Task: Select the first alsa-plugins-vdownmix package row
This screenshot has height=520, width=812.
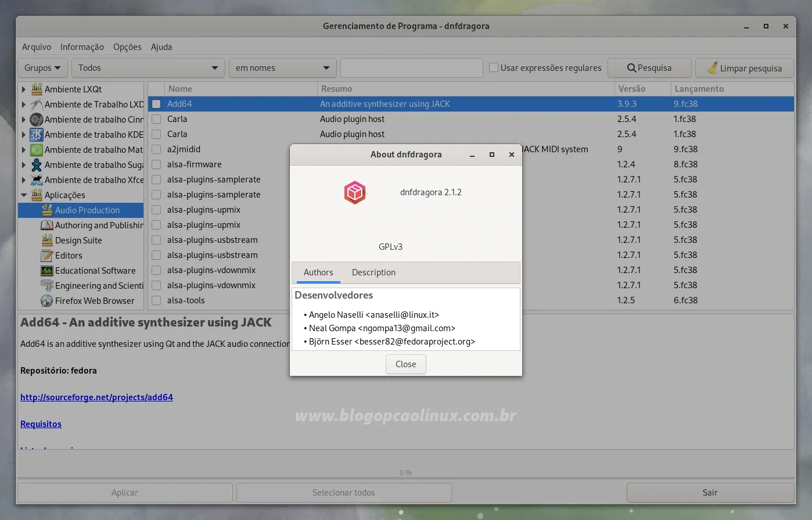Action: (471, 270)
